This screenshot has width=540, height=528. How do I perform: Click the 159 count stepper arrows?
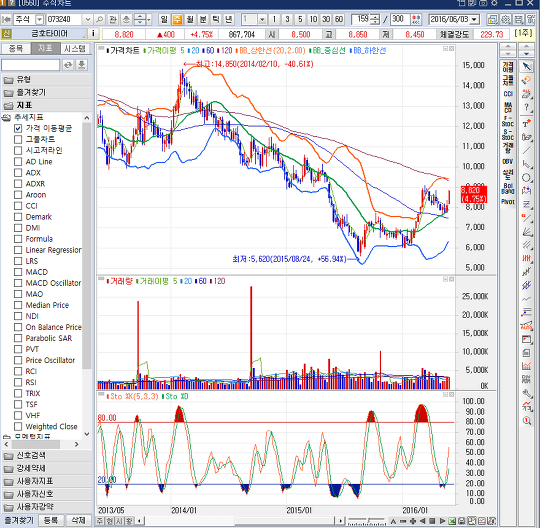tap(375, 19)
